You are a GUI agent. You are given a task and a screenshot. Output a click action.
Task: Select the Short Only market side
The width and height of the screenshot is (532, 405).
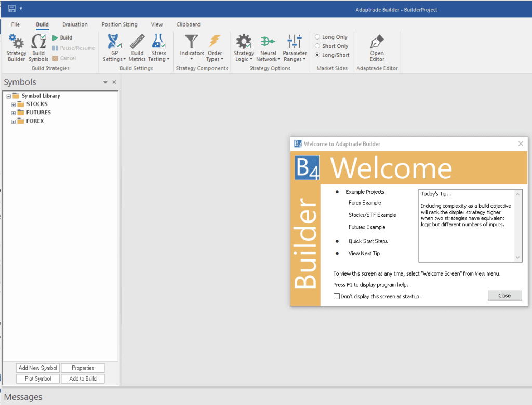point(317,46)
